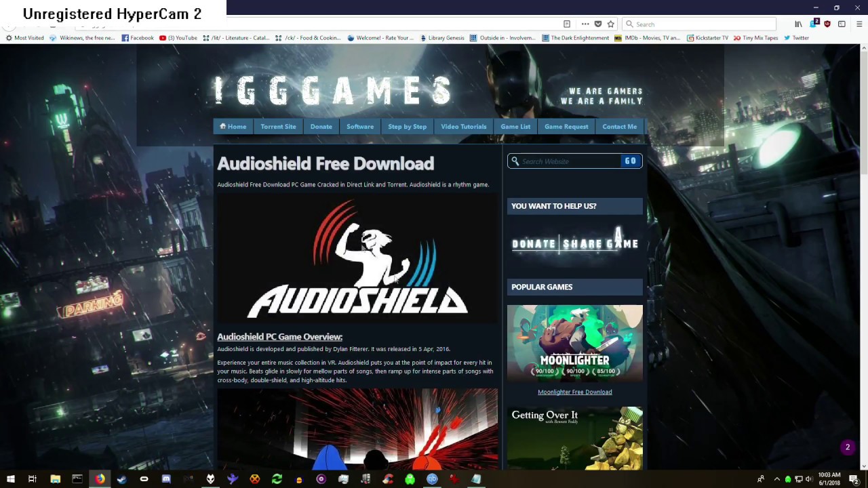The height and width of the screenshot is (488, 868).
Task: Open the Getting Over It thumbnail
Action: (575, 439)
